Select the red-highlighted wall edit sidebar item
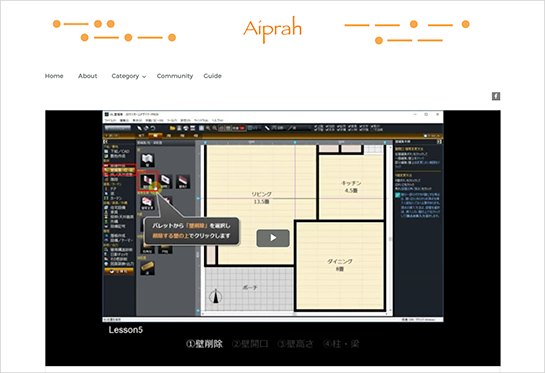The height and width of the screenshot is (373, 545). 119,170
